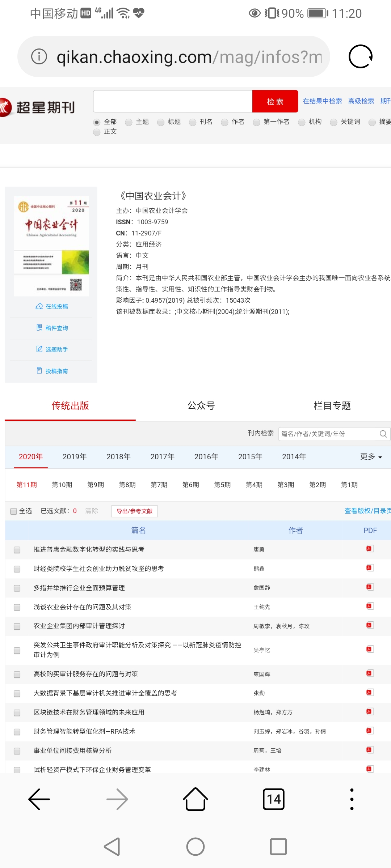Image resolution: width=391 pixels, height=868 pixels.
Task: Select the 2019年 year tab
Action: point(75,457)
